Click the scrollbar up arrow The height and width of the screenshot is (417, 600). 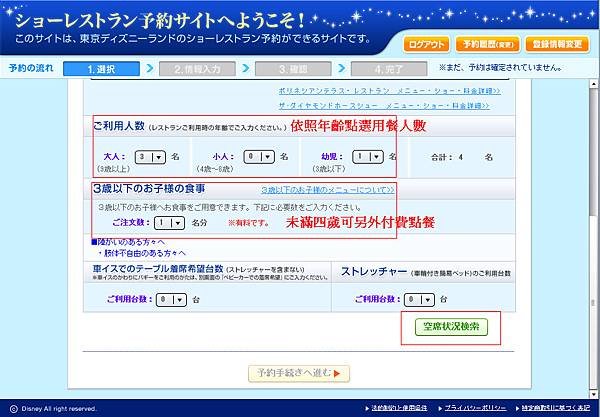click(x=593, y=84)
